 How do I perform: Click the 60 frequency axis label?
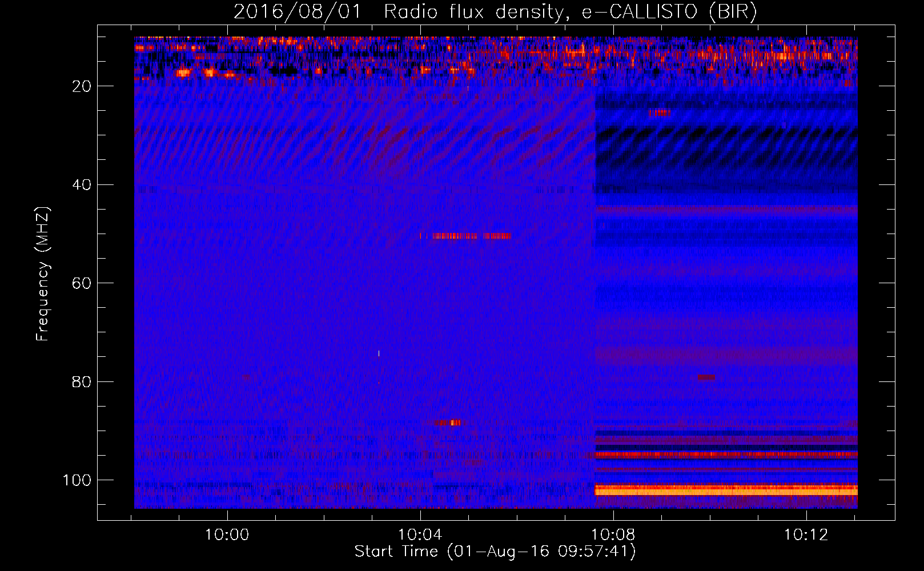(x=82, y=283)
